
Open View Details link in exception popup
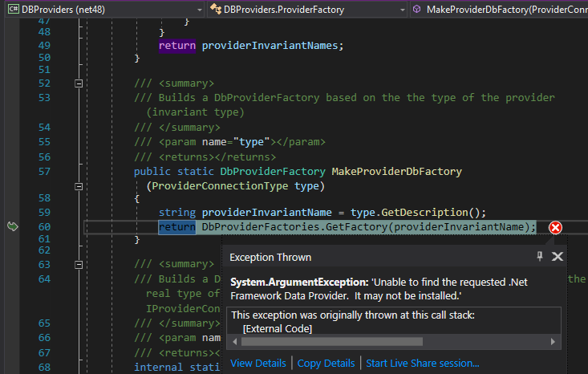click(x=258, y=363)
